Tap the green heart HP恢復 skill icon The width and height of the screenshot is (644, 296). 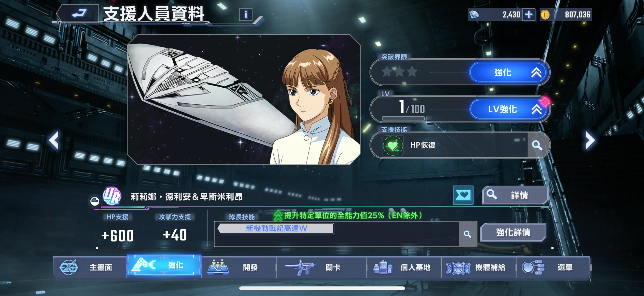[x=392, y=145]
